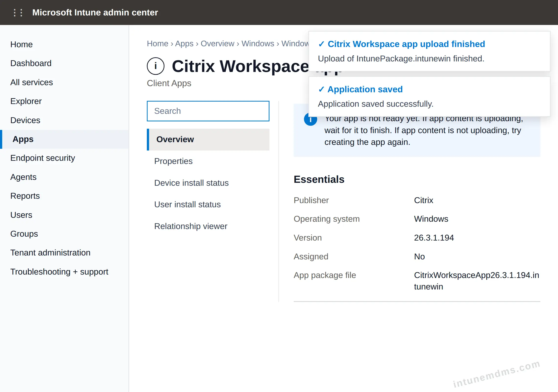Click the Overview breadcrumb link
The image size is (558, 392).
click(217, 44)
